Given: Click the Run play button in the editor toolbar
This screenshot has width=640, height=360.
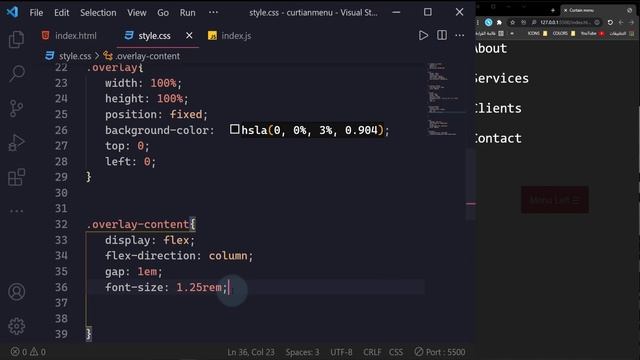Looking at the screenshot, I should 423,36.
